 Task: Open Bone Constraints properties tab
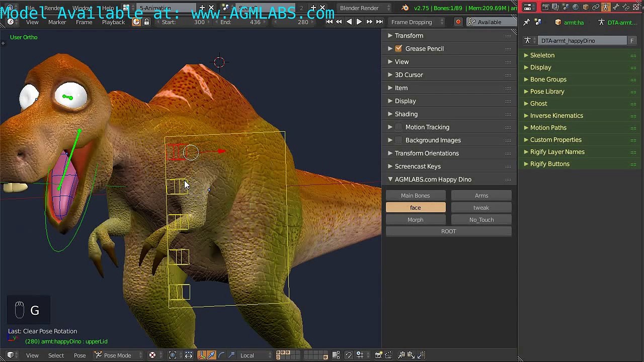(x=626, y=7)
